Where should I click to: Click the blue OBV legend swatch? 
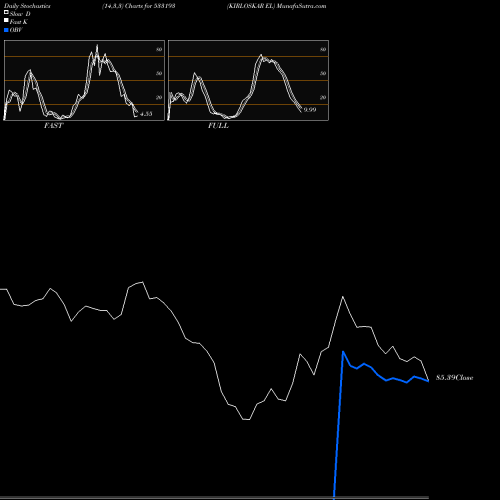click(x=6, y=30)
